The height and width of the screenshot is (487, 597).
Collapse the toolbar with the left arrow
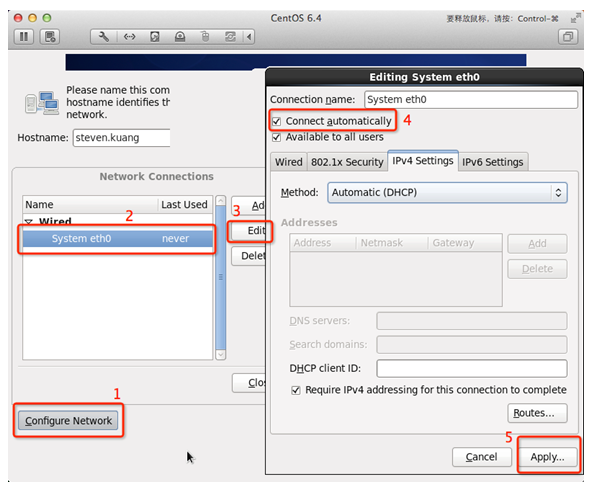[x=249, y=37]
